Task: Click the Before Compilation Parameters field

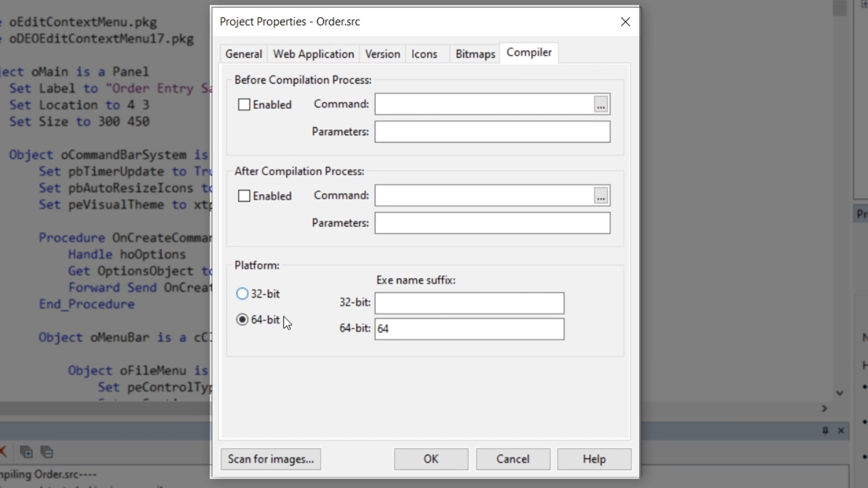Action: 492,132
